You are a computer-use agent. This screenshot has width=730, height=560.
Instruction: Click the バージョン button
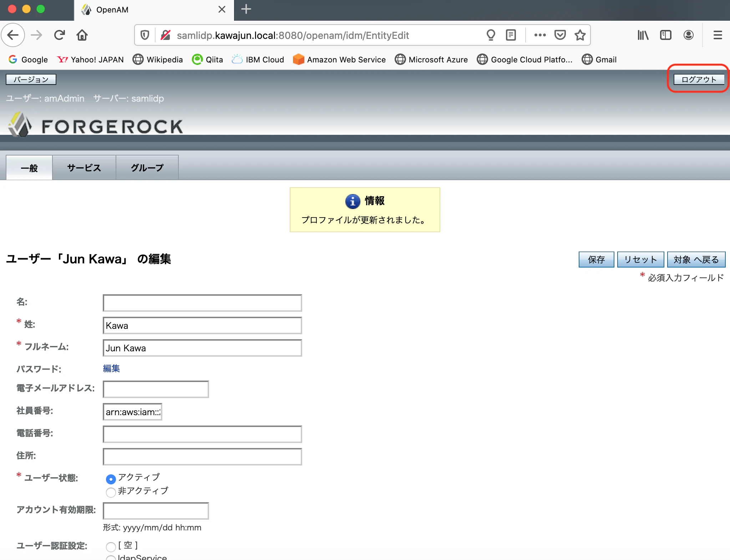click(x=31, y=79)
